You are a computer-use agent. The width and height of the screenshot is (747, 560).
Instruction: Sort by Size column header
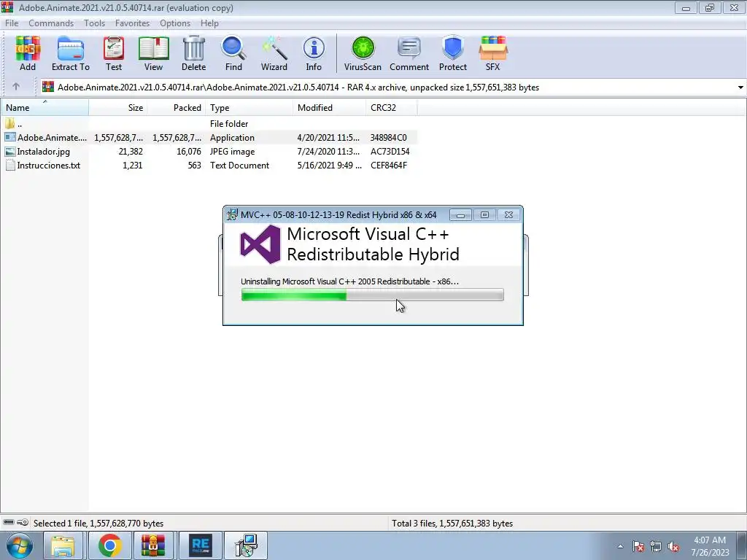pyautogui.click(x=117, y=108)
